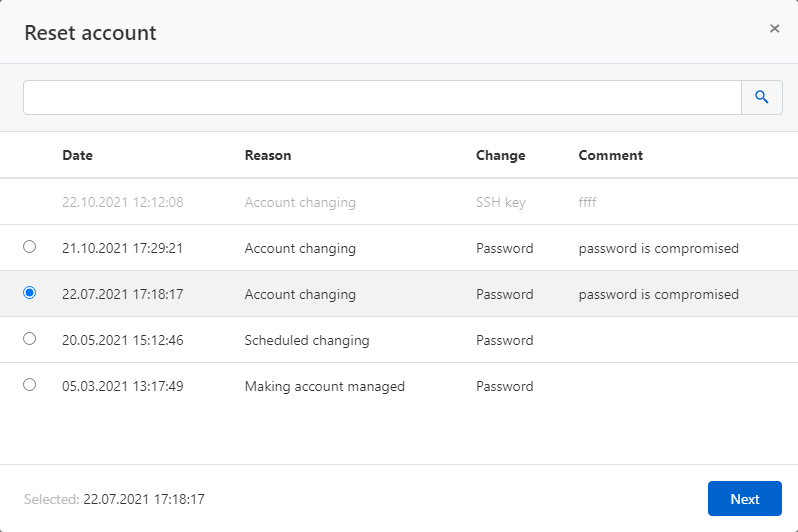This screenshot has height=532, width=798.
Task: Click the Scheduled changing reason text
Action: click(306, 340)
